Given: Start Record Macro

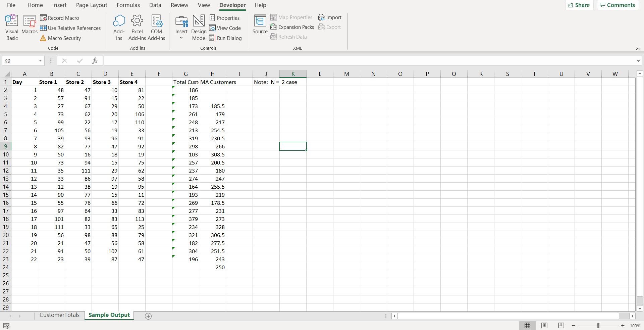Looking at the screenshot, I should (60, 18).
